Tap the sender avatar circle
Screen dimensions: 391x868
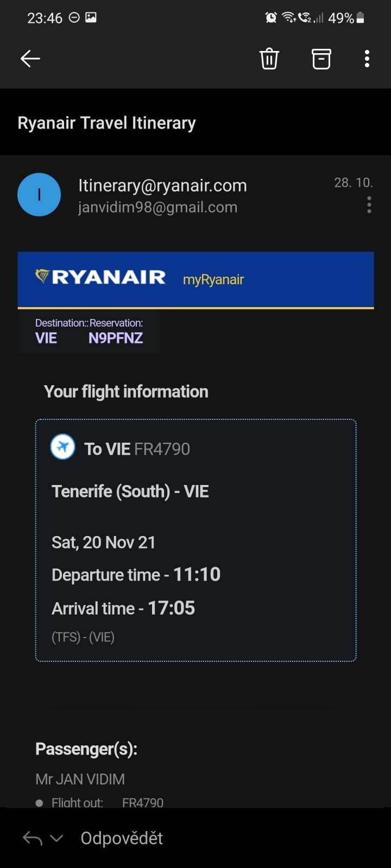(x=39, y=195)
